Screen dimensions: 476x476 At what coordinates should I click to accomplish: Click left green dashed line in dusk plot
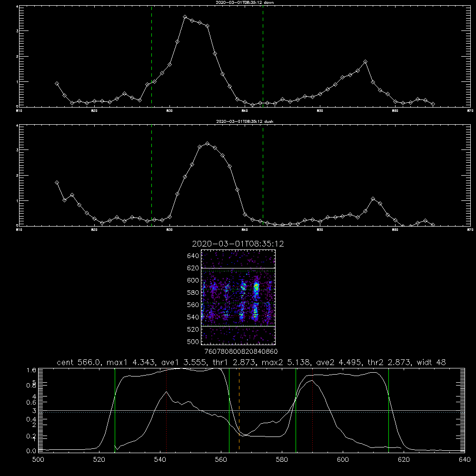151,176
